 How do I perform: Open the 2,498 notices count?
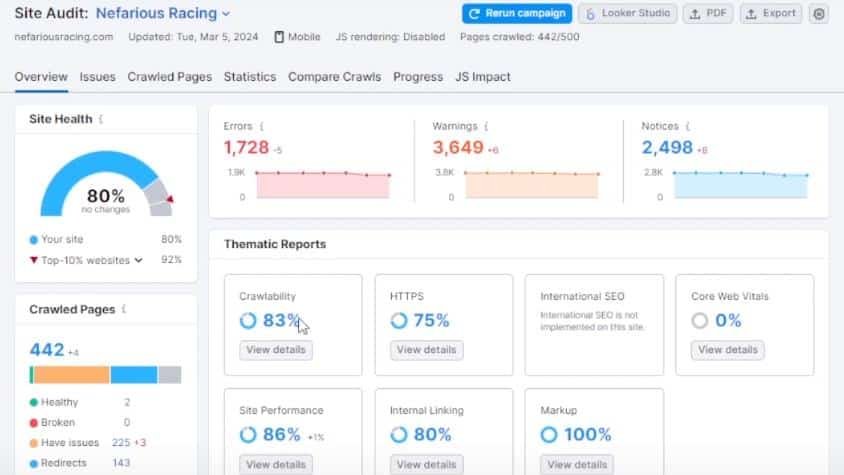click(667, 148)
